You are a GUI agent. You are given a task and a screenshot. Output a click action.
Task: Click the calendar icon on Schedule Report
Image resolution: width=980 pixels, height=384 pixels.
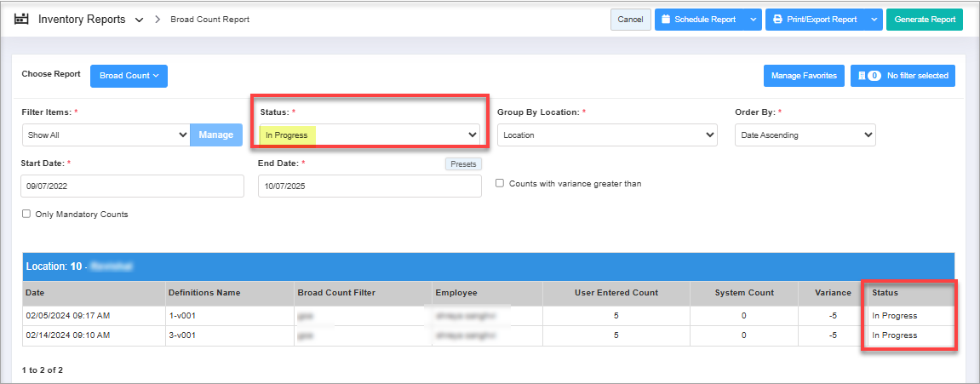pos(666,20)
